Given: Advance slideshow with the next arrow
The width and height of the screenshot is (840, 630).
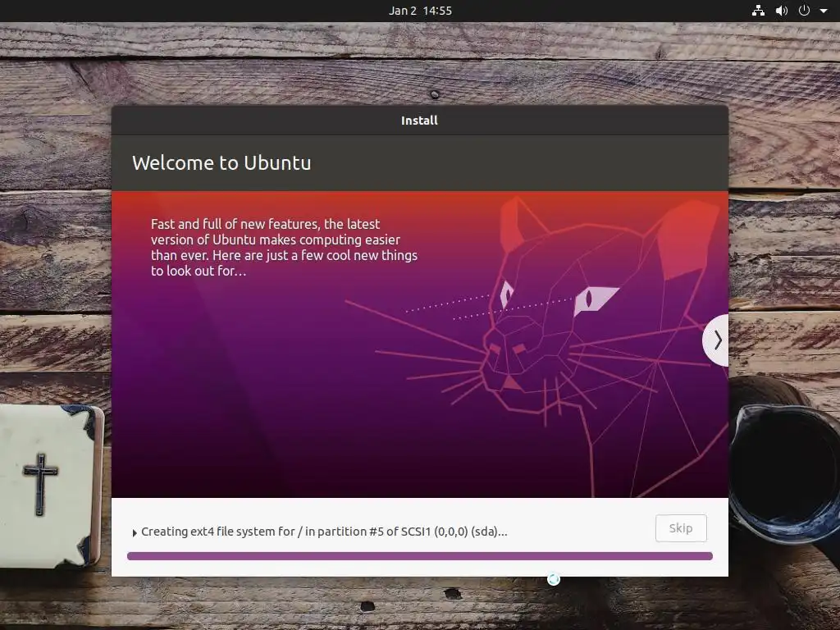Looking at the screenshot, I should pos(717,340).
